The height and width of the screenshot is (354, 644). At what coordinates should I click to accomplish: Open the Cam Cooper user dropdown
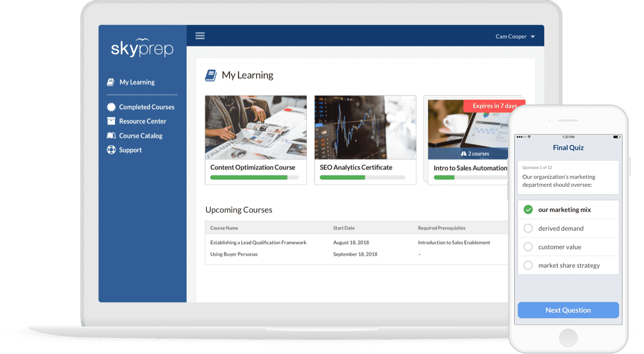[515, 37]
